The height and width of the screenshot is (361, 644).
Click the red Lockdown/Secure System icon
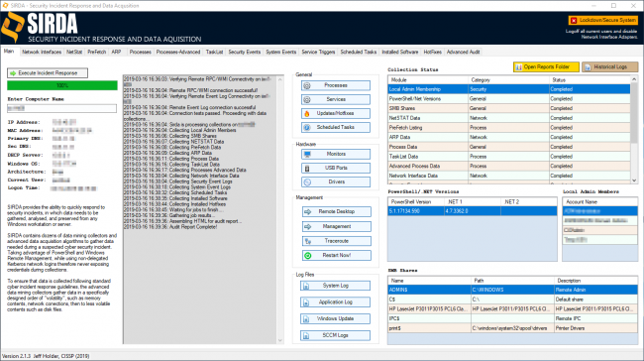point(574,20)
